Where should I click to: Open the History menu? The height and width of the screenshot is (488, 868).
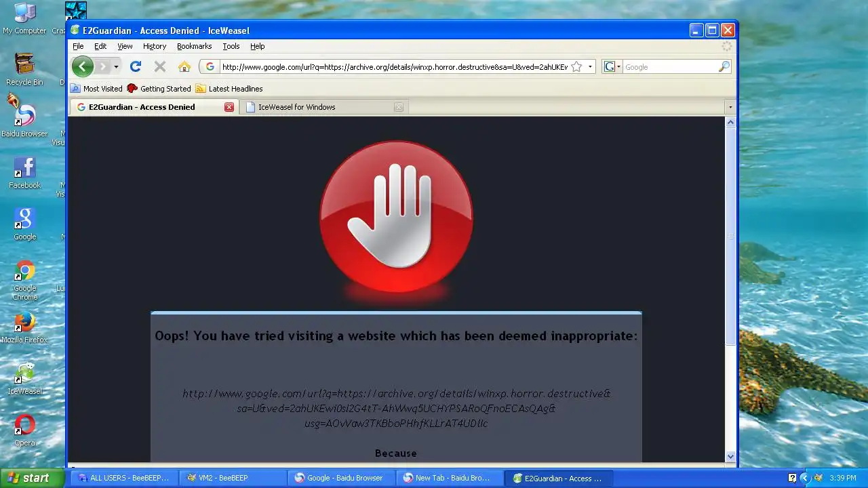coord(155,46)
